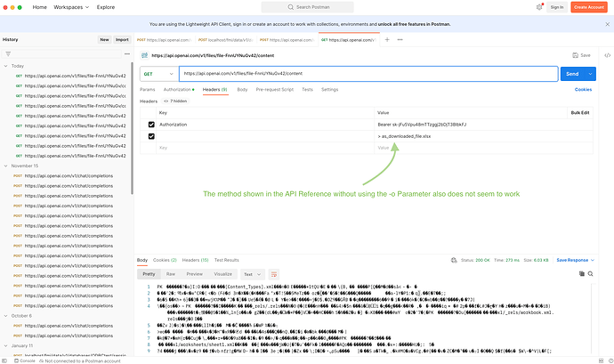Click the request URL input field
The height and width of the screenshot is (364, 614).
(x=368, y=74)
